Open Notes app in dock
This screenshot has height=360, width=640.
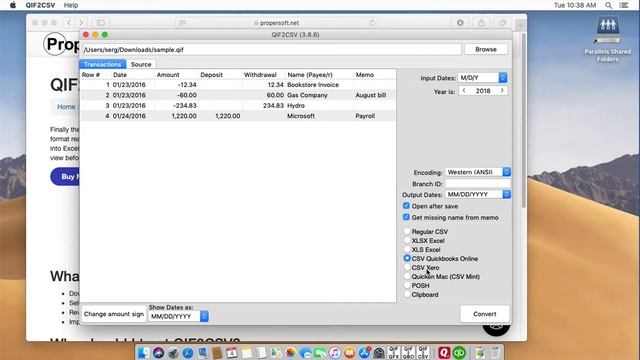click(x=246, y=353)
